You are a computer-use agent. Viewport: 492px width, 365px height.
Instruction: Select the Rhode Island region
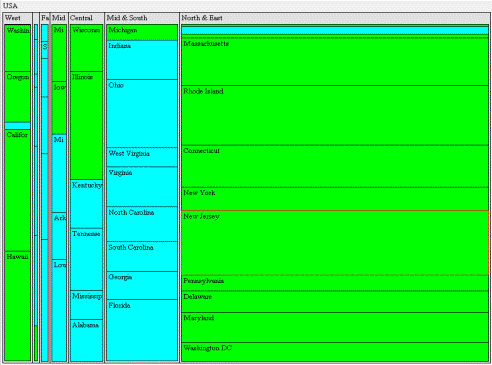[x=335, y=115]
